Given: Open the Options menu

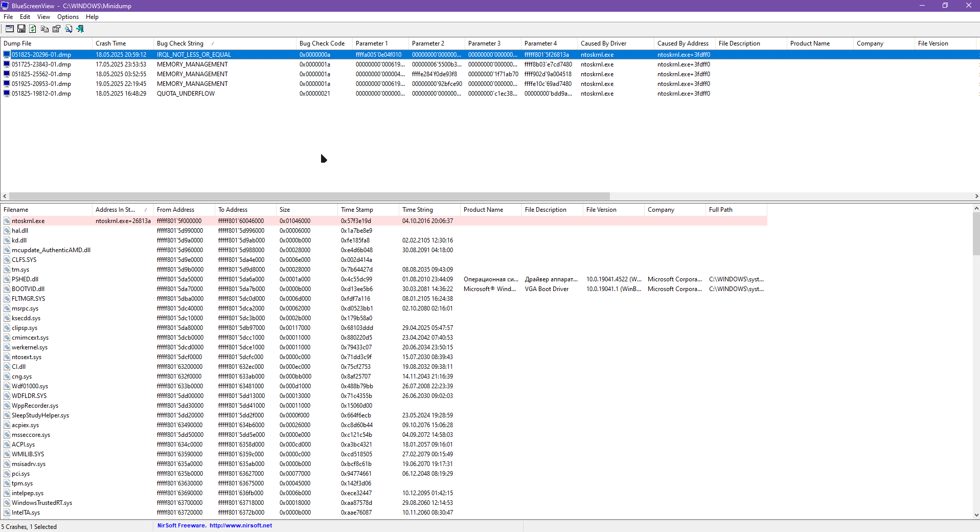Looking at the screenshot, I should [68, 17].
